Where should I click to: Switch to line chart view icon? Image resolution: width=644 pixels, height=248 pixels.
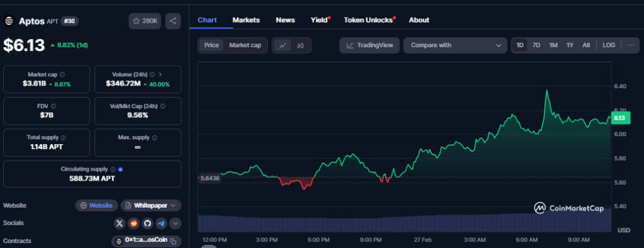[282, 45]
